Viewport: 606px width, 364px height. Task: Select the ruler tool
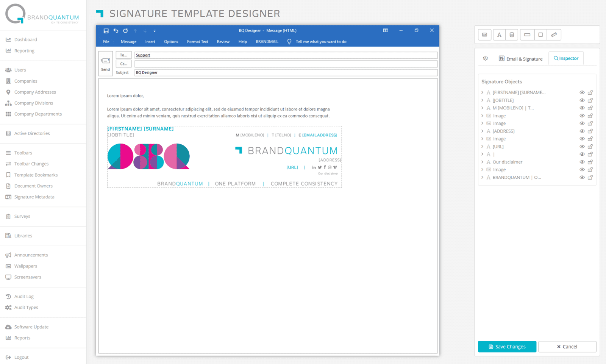pyautogui.click(x=554, y=34)
